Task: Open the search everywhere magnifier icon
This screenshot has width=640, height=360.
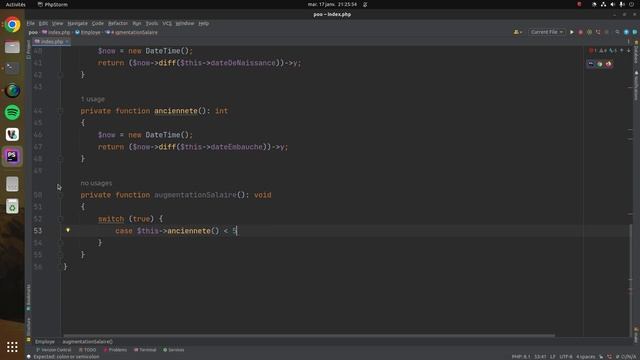Action: click(x=617, y=32)
